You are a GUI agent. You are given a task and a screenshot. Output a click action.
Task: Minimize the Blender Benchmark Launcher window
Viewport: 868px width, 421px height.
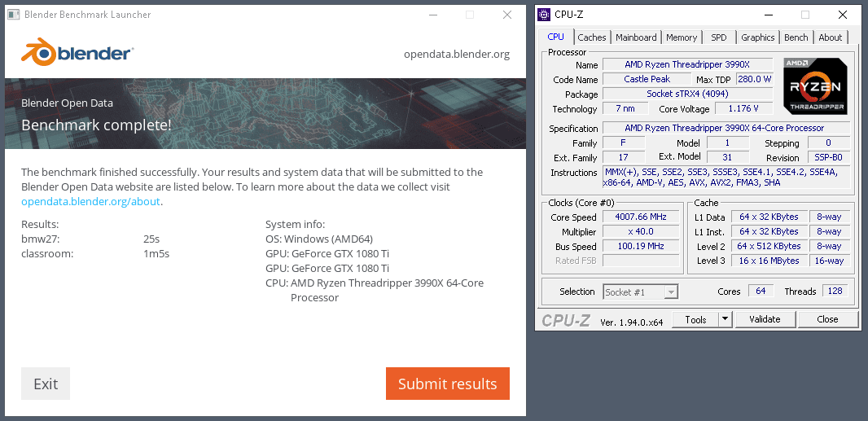click(435, 15)
